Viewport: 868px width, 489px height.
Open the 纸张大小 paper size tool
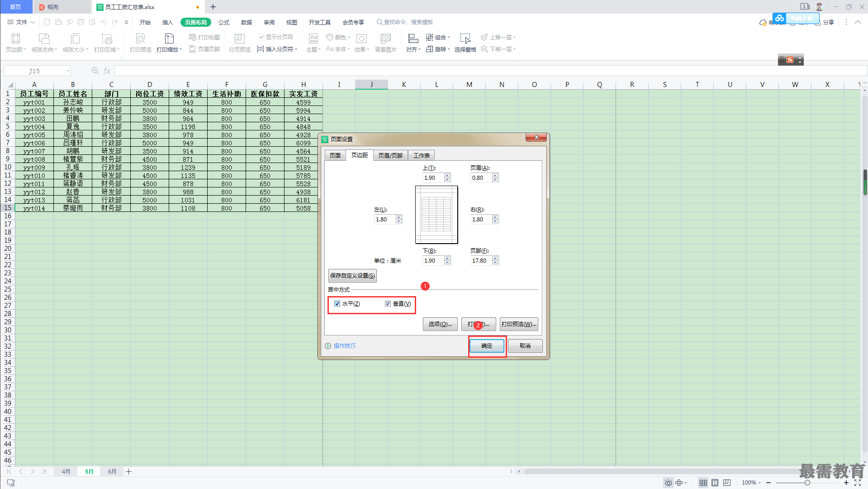point(75,43)
